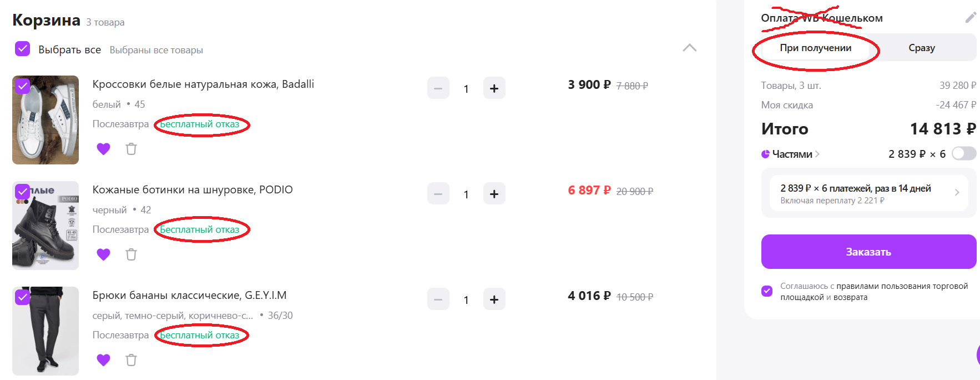Open Частями installment info arrow
Viewport: 980px width, 380px height.
point(817,154)
